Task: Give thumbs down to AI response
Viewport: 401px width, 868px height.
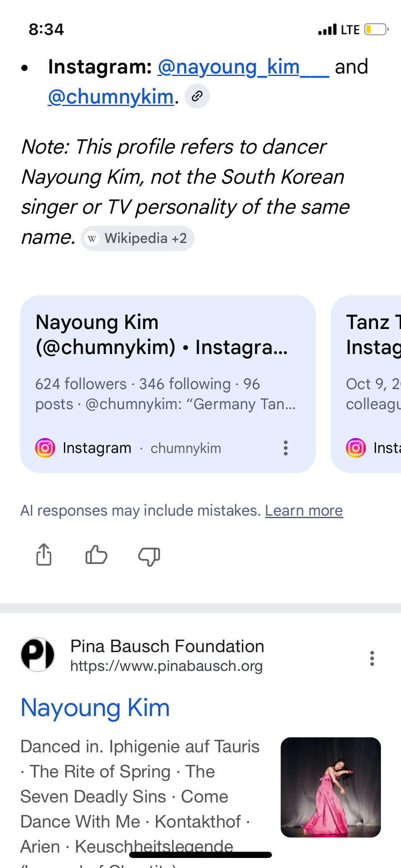Action: pos(149,556)
